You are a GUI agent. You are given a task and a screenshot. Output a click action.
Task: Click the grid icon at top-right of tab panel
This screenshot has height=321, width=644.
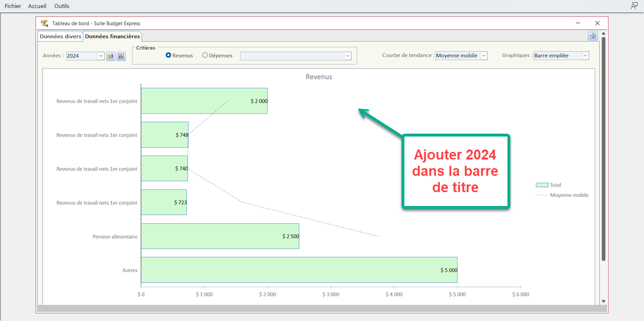click(x=593, y=36)
